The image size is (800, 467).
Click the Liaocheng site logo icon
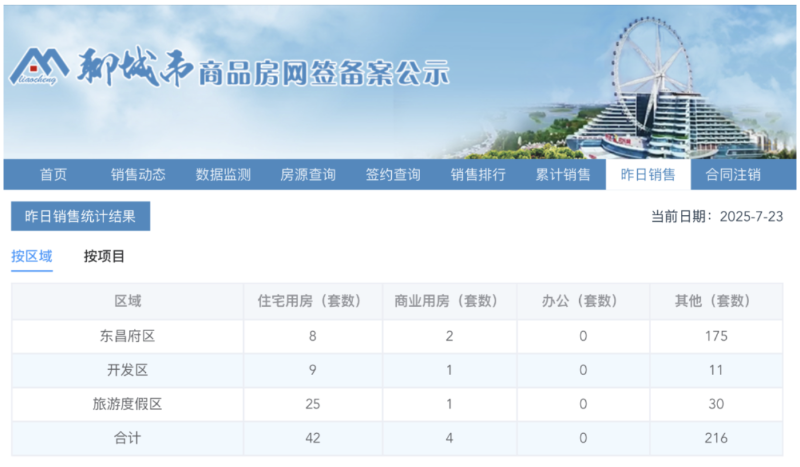[x=39, y=66]
